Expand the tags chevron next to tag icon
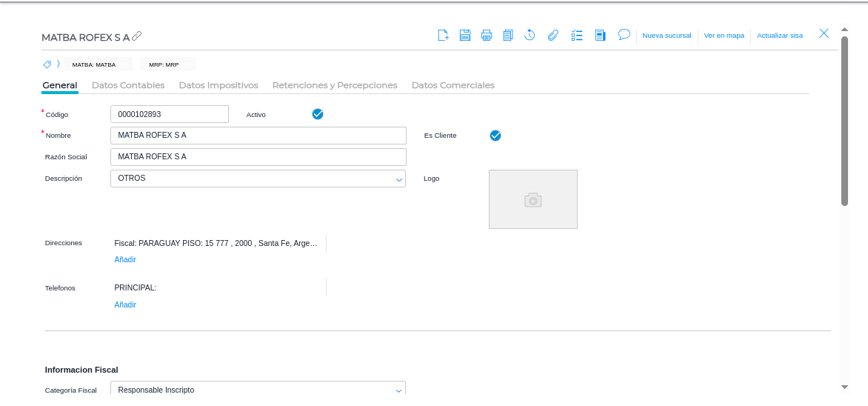Image resolution: width=868 pixels, height=406 pixels. (58, 64)
